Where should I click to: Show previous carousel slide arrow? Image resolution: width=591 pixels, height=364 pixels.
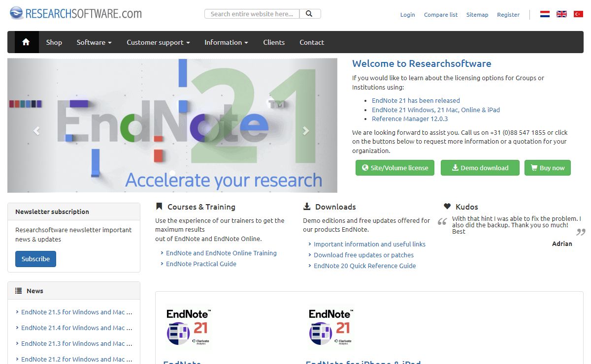coord(36,130)
